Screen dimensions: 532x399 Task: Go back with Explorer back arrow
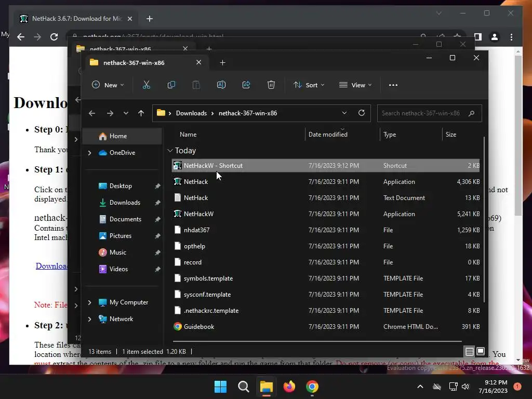(x=92, y=113)
